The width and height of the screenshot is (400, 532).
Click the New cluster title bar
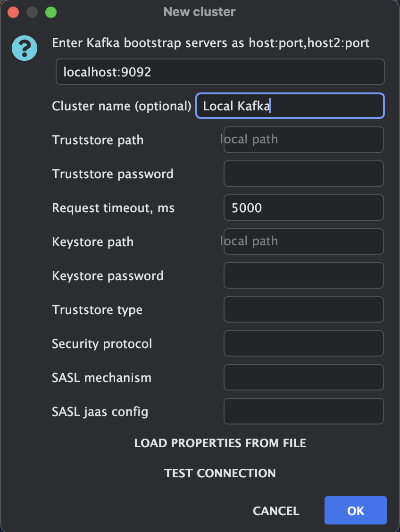coord(200,12)
